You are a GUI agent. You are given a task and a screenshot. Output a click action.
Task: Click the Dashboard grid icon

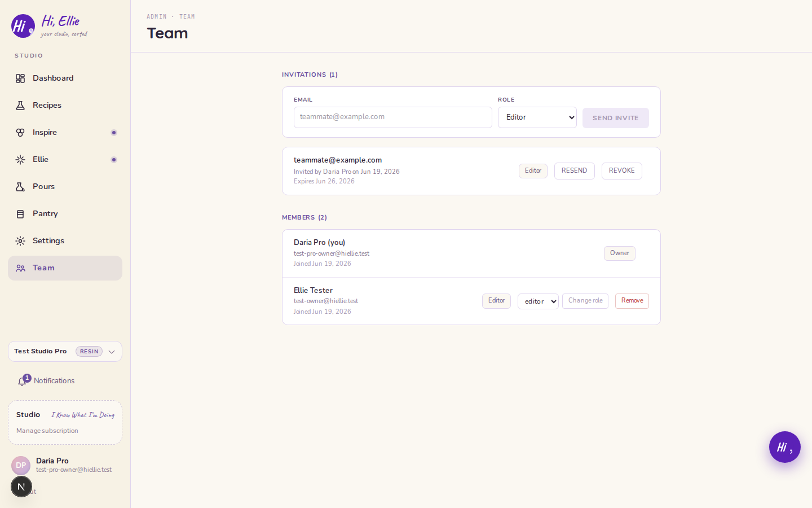click(x=20, y=78)
